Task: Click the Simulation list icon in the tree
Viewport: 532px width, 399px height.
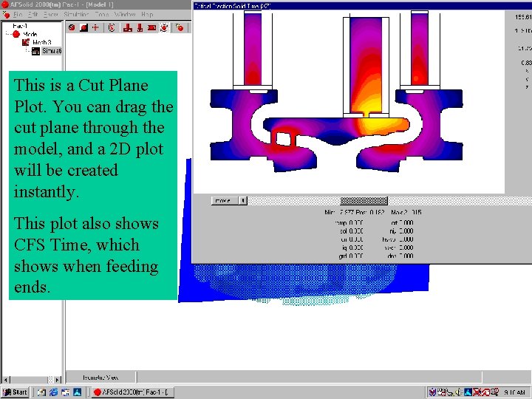Action: pos(35,51)
